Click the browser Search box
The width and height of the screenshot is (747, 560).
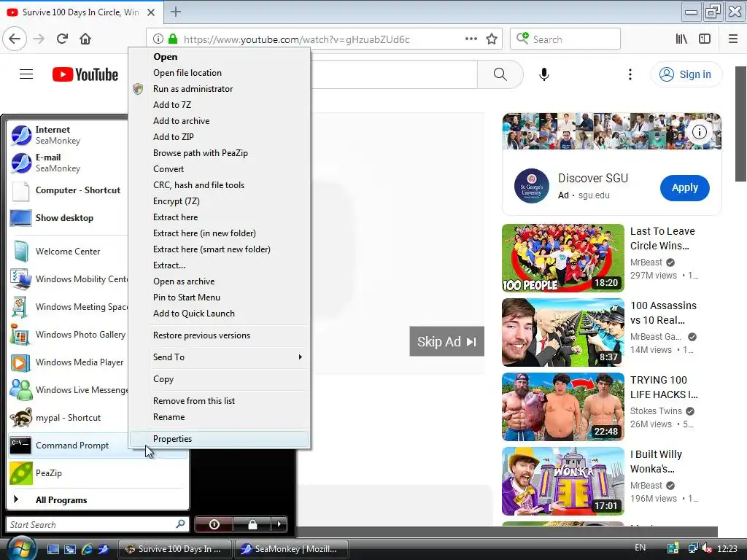[x=565, y=39]
